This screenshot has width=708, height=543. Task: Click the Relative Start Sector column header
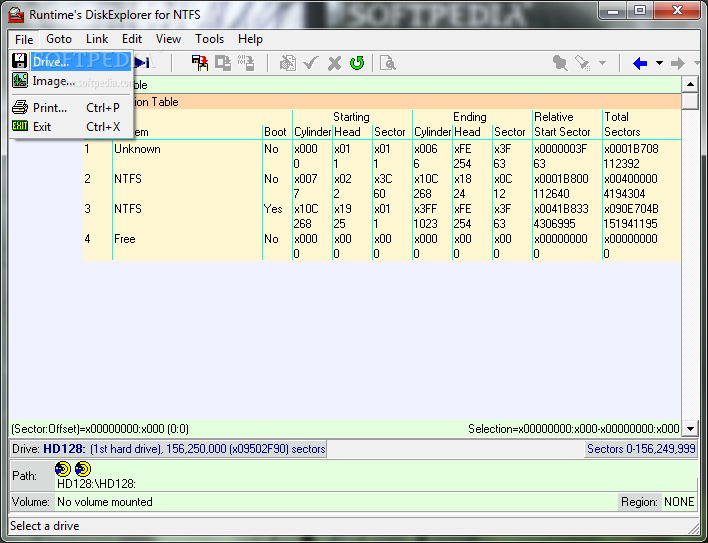coord(562,124)
